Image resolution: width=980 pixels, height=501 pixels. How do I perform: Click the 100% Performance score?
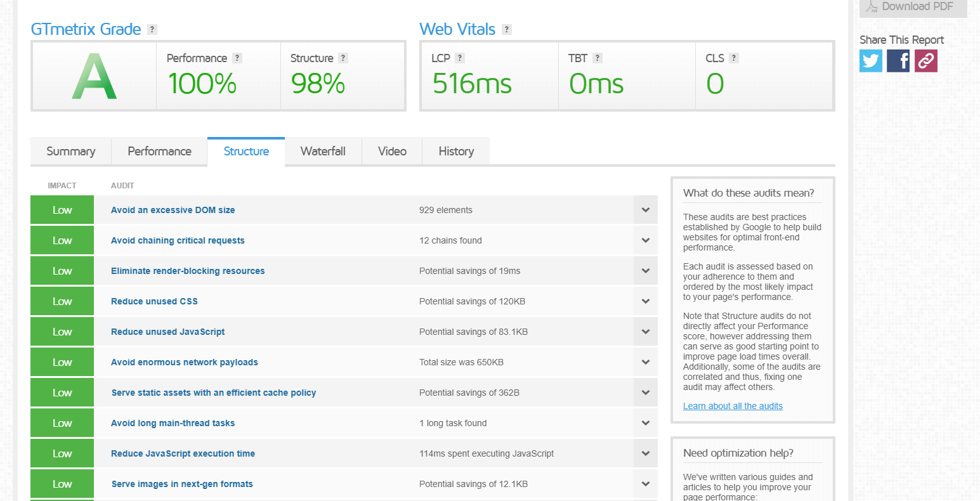coord(202,84)
